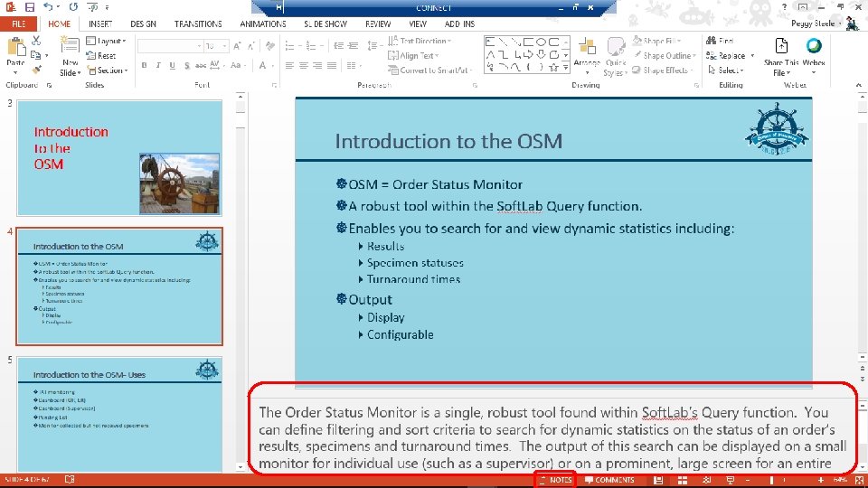Open Reading View from status bar
This screenshot has height=488, width=868.
pos(706,480)
